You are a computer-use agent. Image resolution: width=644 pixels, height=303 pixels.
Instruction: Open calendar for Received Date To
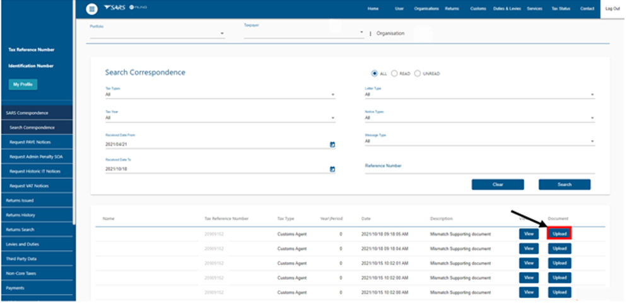coord(332,169)
